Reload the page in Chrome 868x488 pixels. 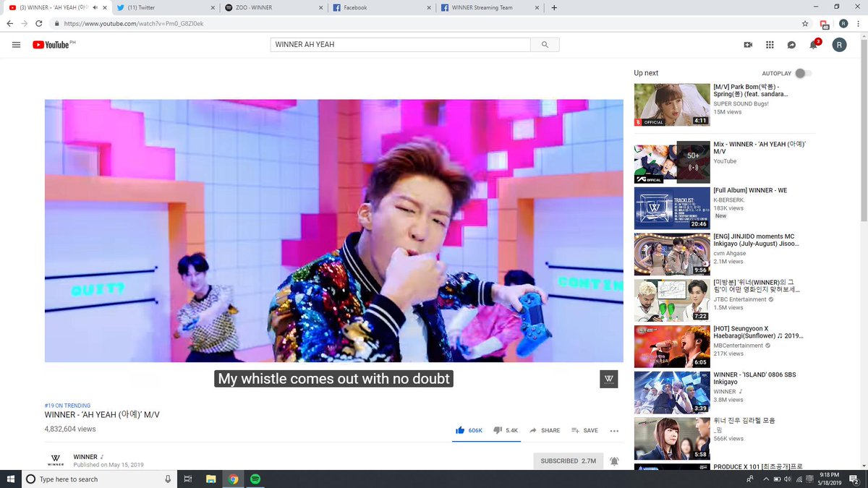[x=38, y=23]
